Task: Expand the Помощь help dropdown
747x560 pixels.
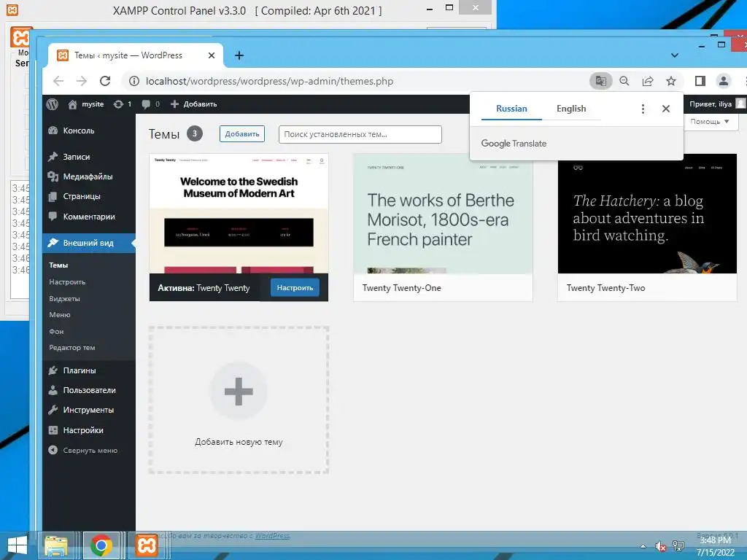Action: (710, 122)
